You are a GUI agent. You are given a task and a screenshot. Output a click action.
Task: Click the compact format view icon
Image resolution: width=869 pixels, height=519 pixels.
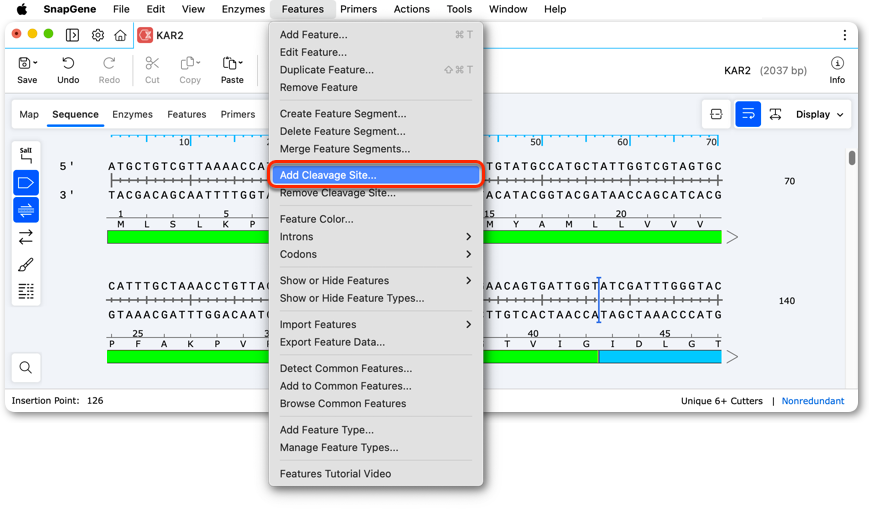click(716, 114)
